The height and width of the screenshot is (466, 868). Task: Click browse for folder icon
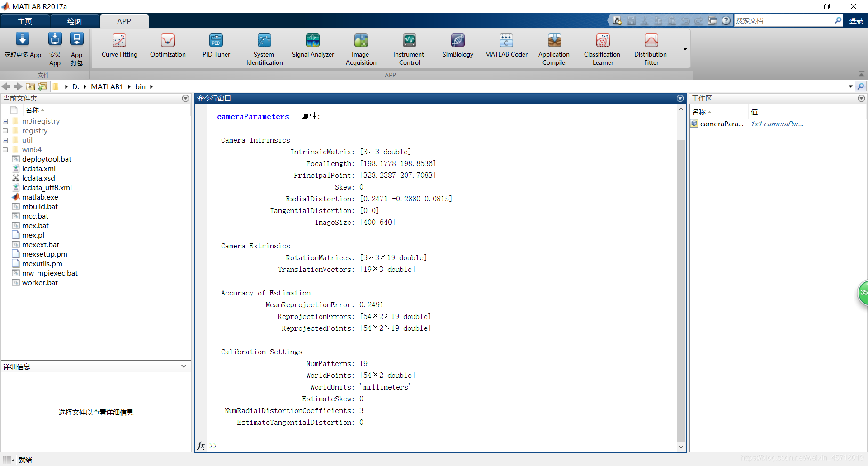[x=43, y=86]
